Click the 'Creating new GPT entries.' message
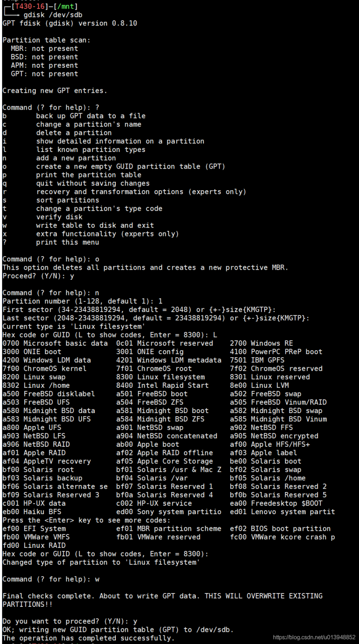 pyautogui.click(x=54, y=91)
